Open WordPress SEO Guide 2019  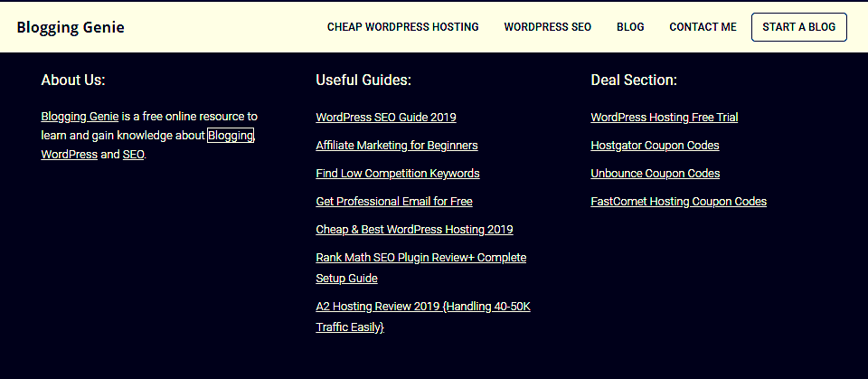click(386, 118)
